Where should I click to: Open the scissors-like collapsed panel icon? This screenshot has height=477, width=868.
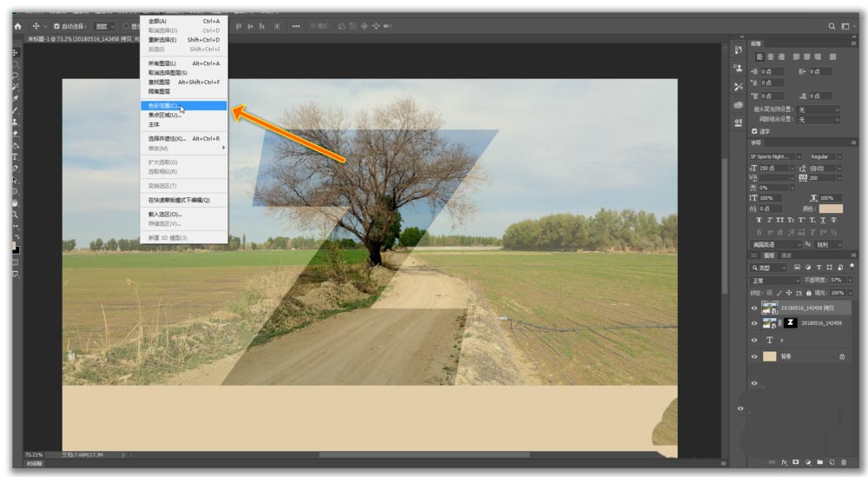[x=738, y=86]
